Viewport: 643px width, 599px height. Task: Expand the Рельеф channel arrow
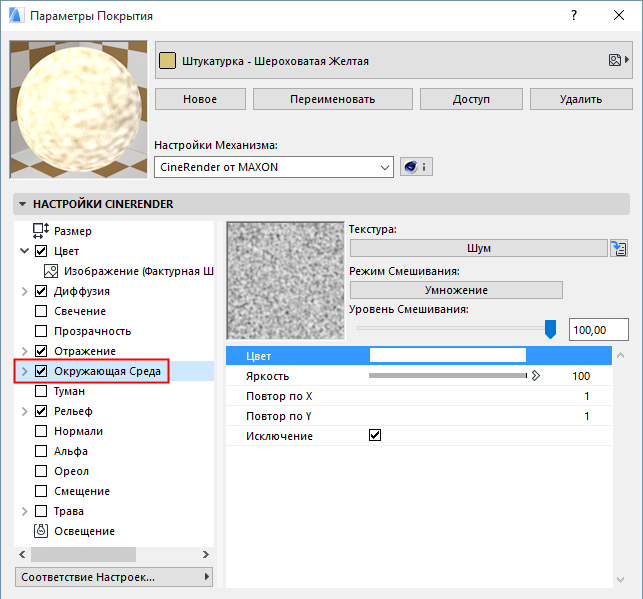coord(25,411)
